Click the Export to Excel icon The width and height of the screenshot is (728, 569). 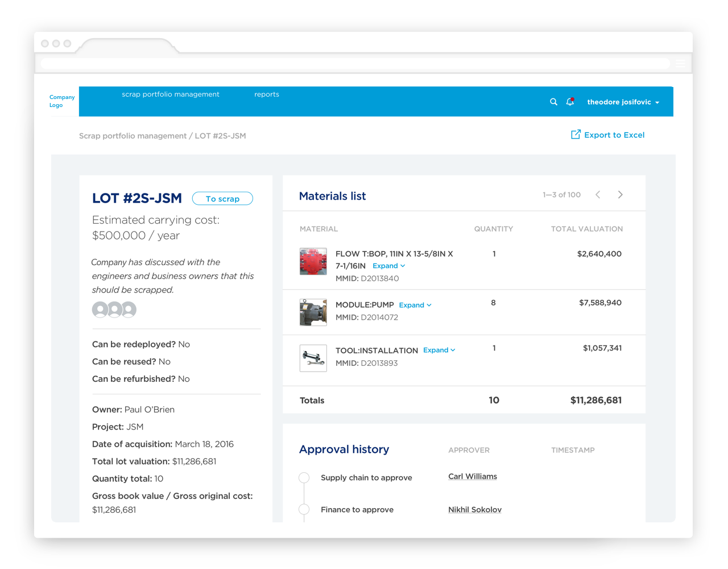[x=576, y=134]
